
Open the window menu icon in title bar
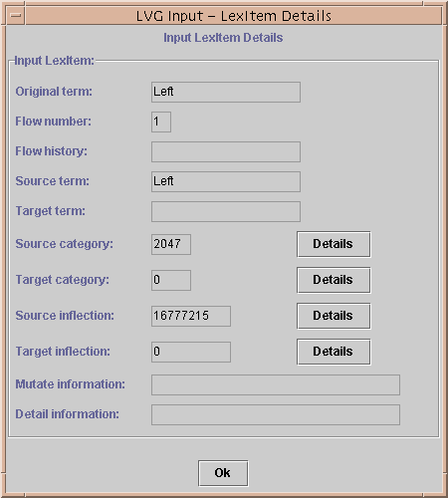(16, 16)
